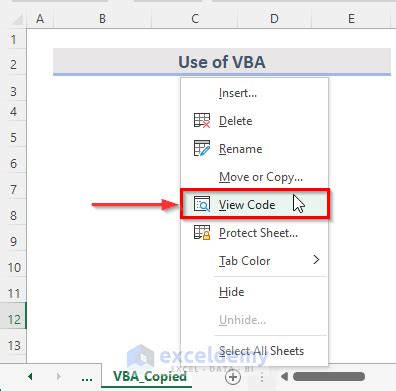Click the horizontal scrollbar thumb

coord(329,377)
